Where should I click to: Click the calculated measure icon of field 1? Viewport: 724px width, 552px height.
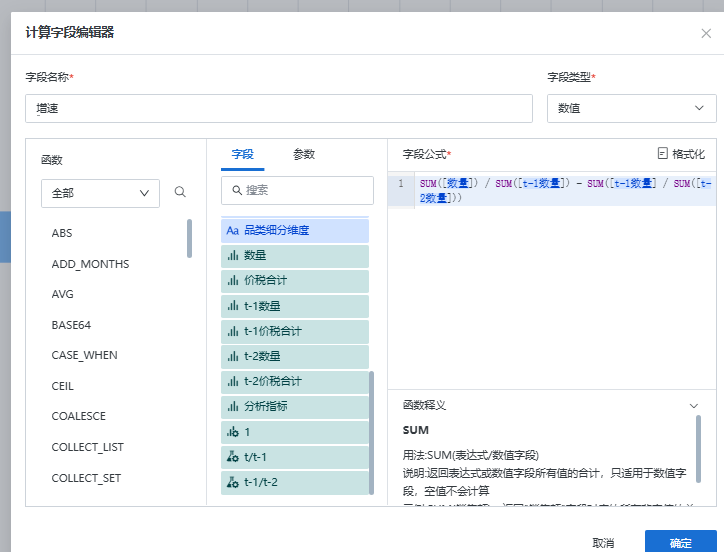click(232, 431)
